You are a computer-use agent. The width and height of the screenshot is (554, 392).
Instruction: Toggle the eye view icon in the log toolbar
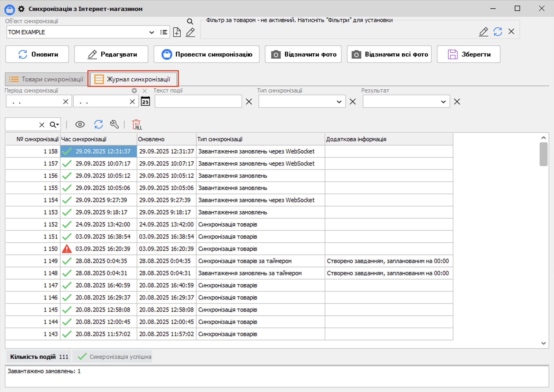(80, 124)
